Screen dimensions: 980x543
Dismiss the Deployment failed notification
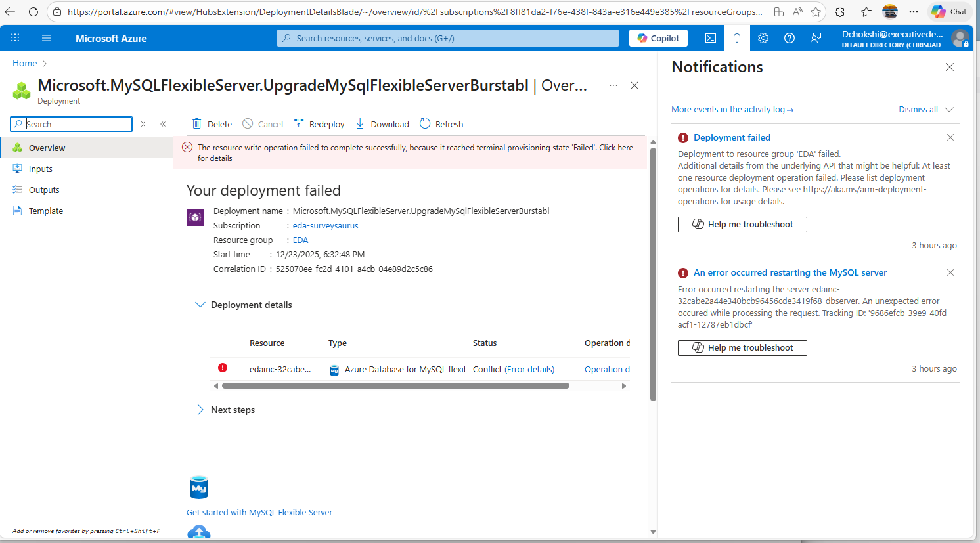click(950, 137)
